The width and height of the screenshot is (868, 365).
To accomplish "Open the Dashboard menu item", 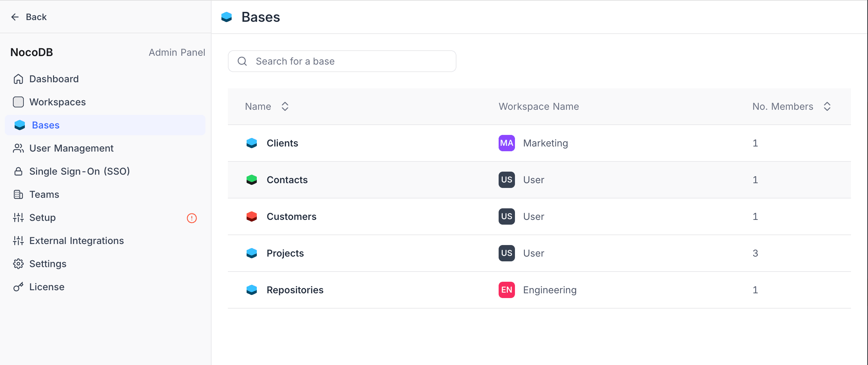I will coord(54,79).
